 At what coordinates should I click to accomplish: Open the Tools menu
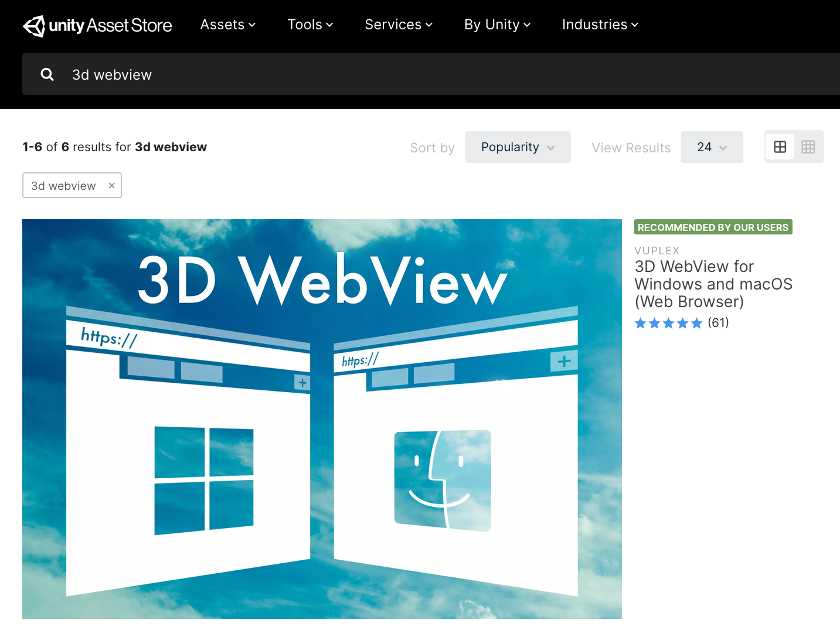310,25
